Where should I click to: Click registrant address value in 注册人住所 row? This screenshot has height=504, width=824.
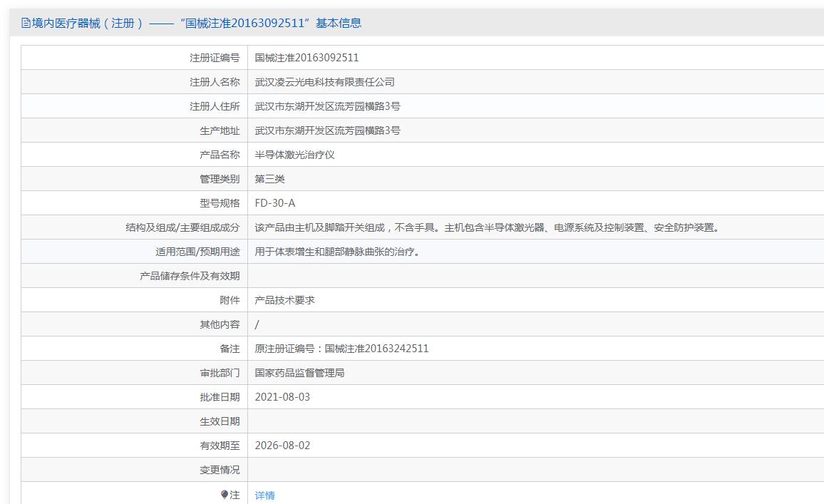327,106
